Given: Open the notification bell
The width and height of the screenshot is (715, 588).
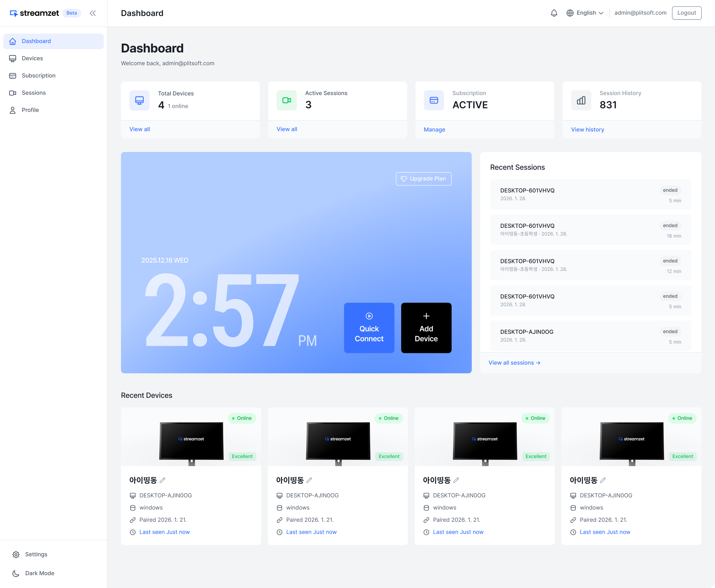Looking at the screenshot, I should point(554,13).
